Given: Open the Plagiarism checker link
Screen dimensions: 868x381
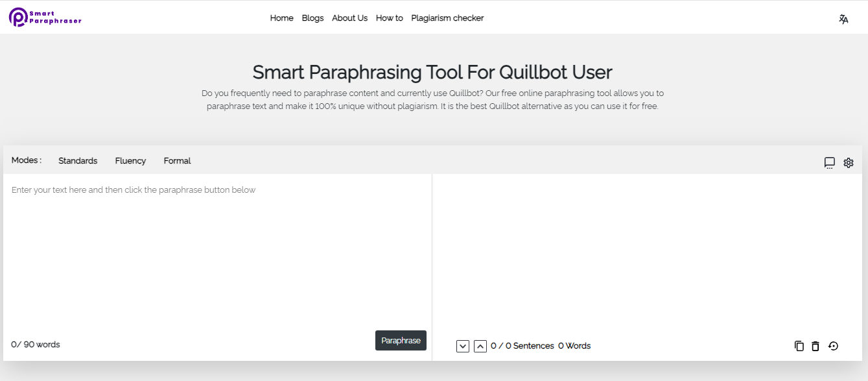Looking at the screenshot, I should click(x=447, y=18).
